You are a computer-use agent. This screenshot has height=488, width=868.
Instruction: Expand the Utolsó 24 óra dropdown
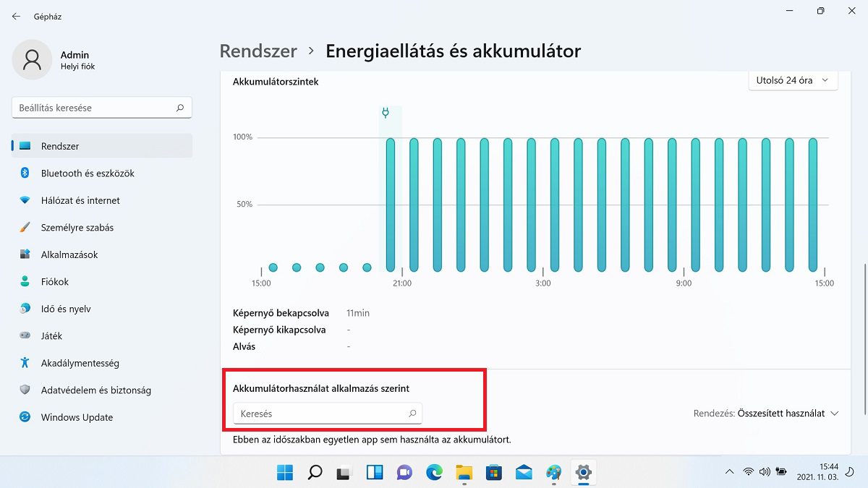(793, 80)
